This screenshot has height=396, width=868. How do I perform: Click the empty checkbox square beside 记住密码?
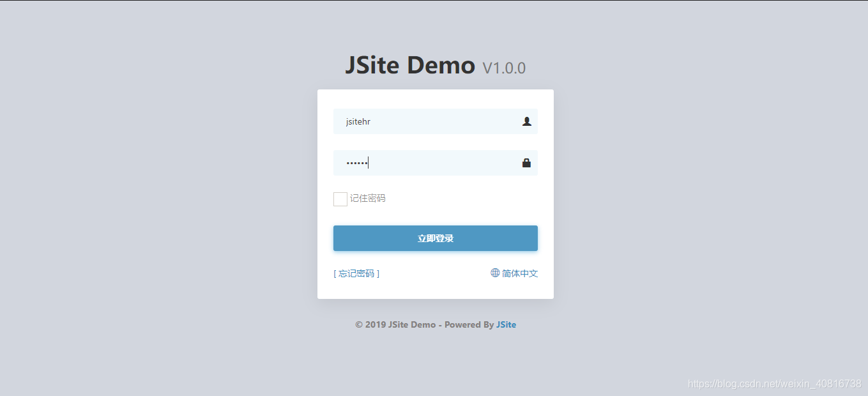[x=340, y=199]
